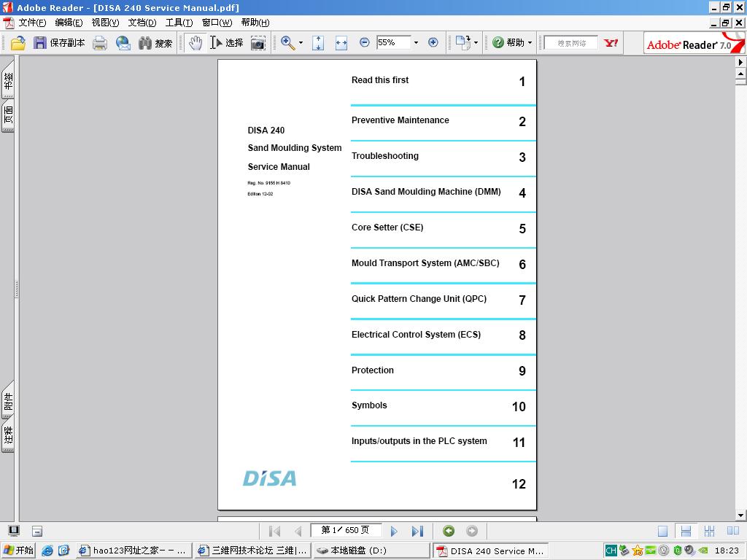Click the Yahoo search icon

611,43
